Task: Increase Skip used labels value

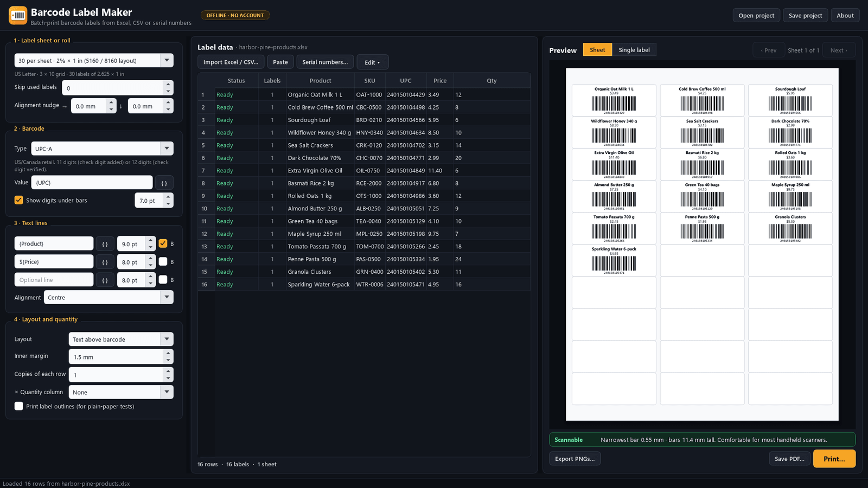Action: pyautogui.click(x=168, y=84)
